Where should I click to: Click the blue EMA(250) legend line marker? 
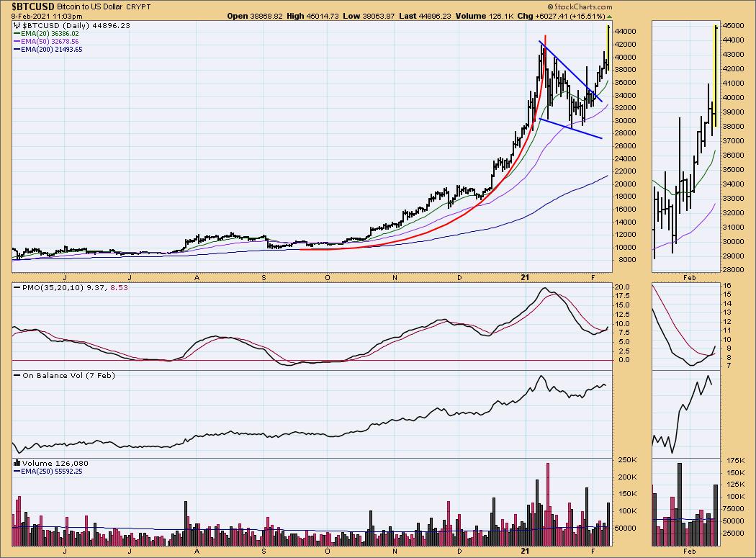(17, 471)
